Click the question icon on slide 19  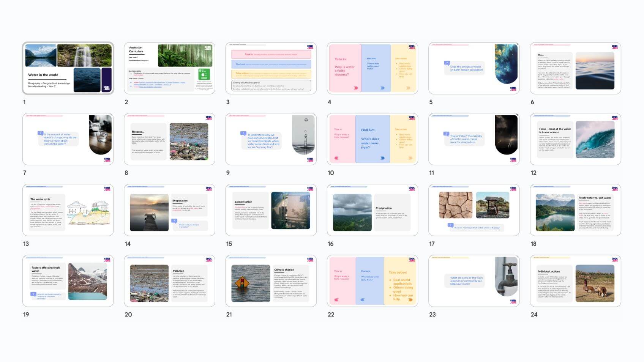click(33, 294)
